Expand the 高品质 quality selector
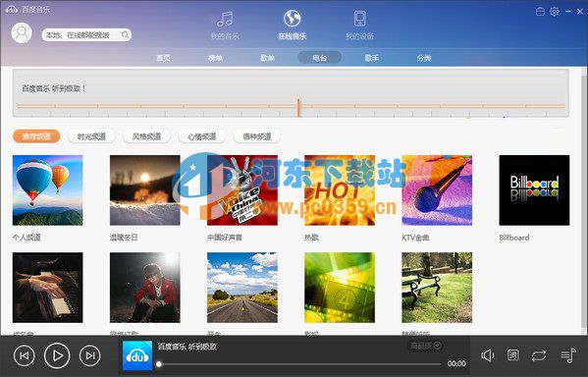Image resolution: width=588 pixels, height=377 pixels. (426, 346)
